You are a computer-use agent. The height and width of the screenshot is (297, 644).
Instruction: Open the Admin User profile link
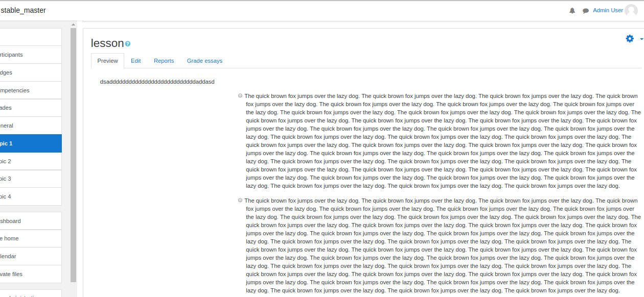point(608,10)
